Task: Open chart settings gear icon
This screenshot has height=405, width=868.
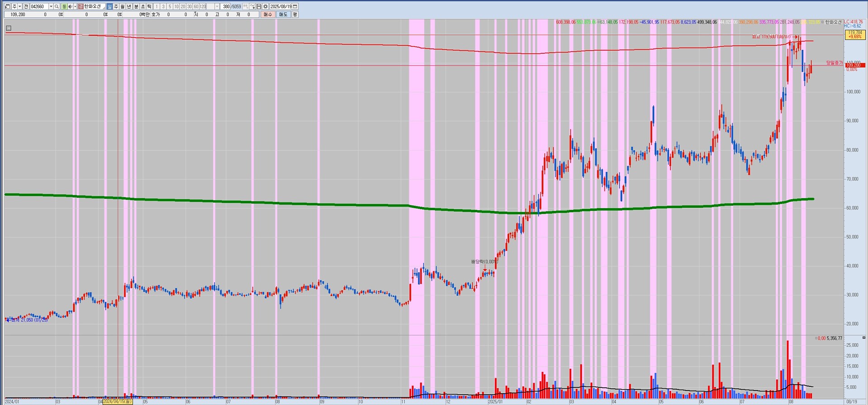Action: [266, 6]
